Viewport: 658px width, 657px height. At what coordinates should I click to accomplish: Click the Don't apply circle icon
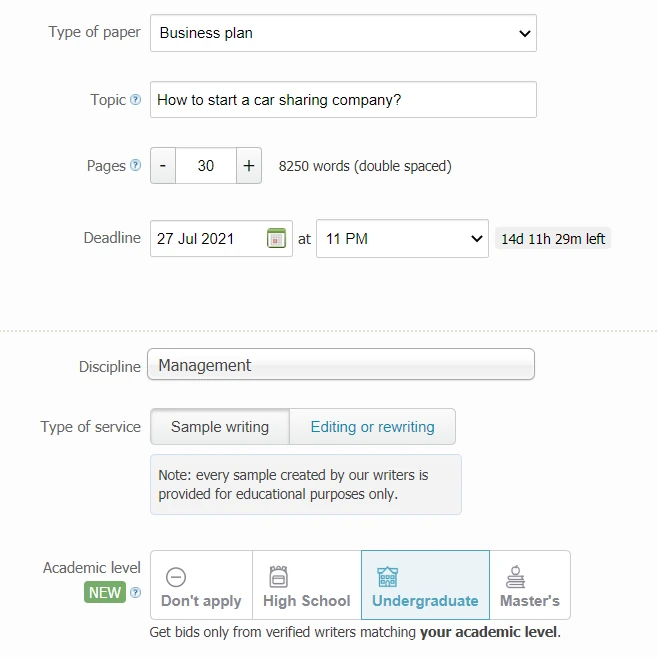pyautogui.click(x=175, y=577)
